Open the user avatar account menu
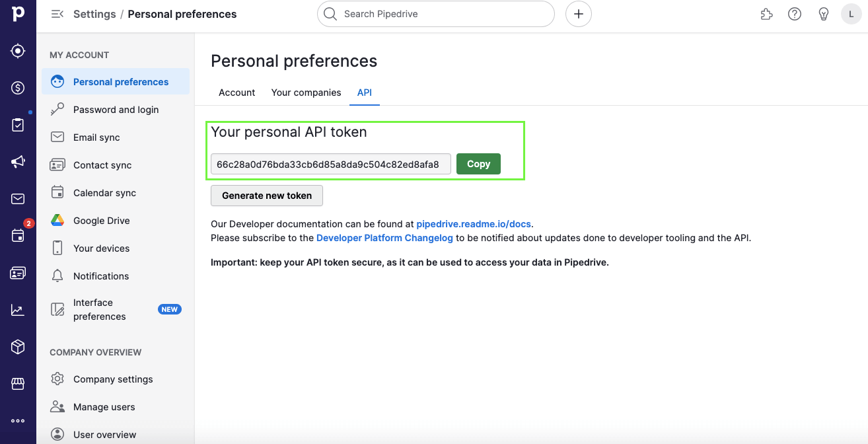868x444 pixels. [x=851, y=14]
